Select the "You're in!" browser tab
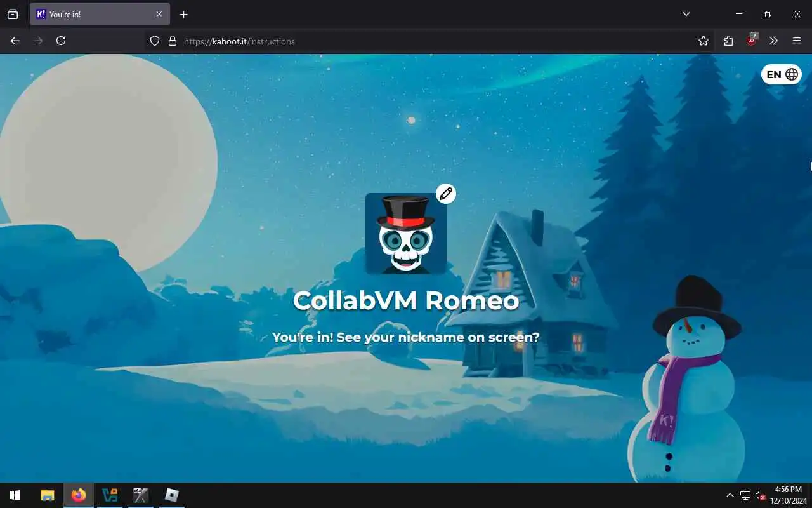 point(100,14)
